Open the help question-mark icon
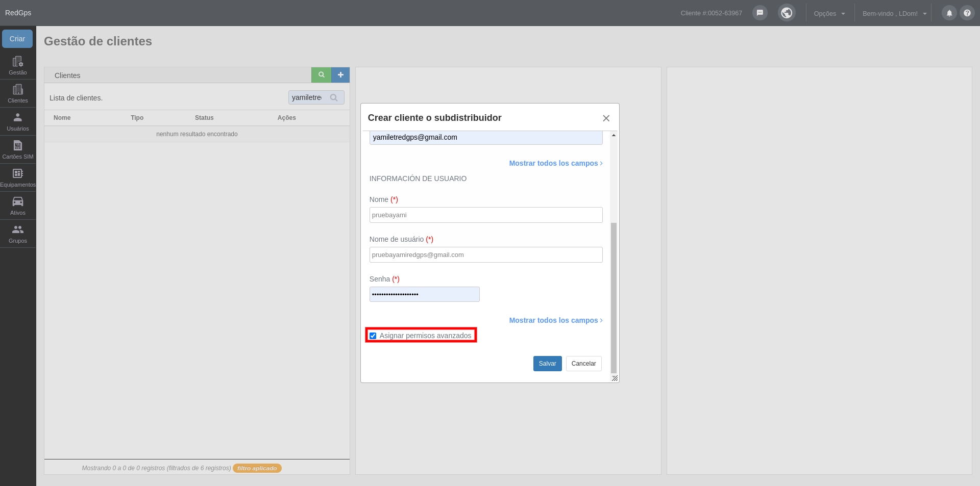Screen dimensions: 980x486 [x=967, y=13]
